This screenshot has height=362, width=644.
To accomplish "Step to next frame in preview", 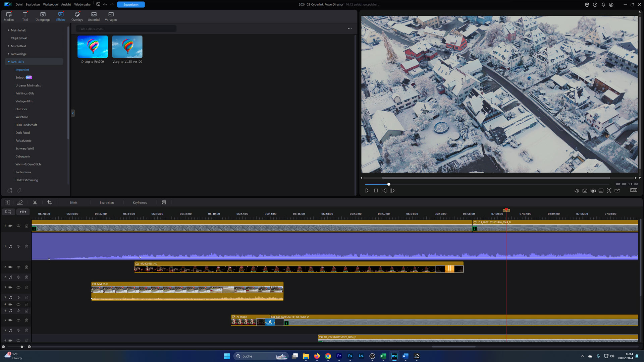I will [393, 191].
